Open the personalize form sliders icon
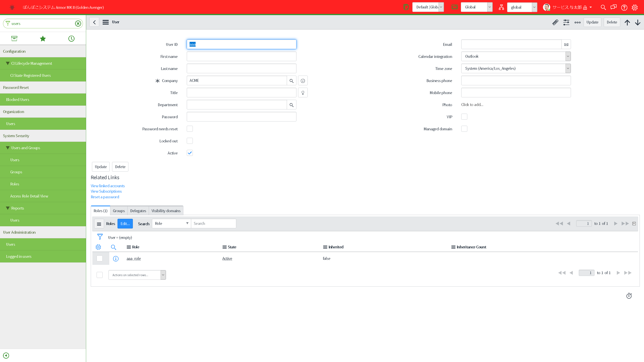This screenshot has width=644, height=362. pyautogui.click(x=566, y=22)
